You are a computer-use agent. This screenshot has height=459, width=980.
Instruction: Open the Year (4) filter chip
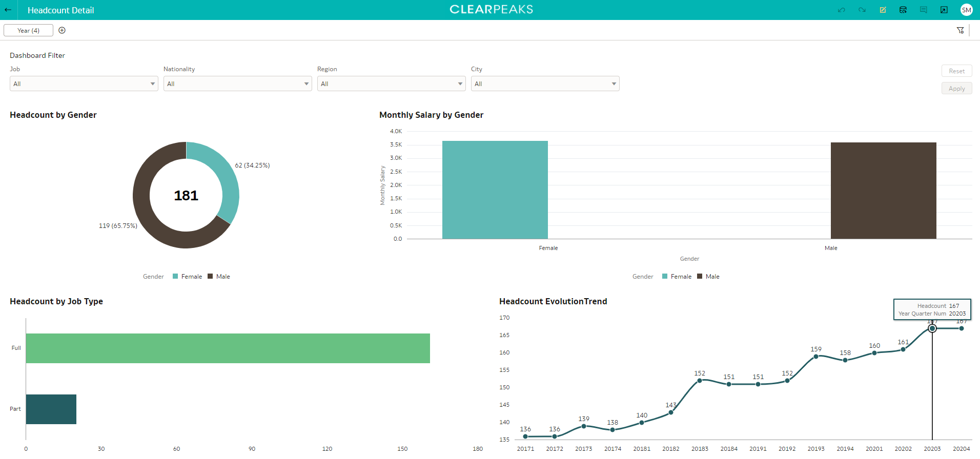click(x=28, y=30)
